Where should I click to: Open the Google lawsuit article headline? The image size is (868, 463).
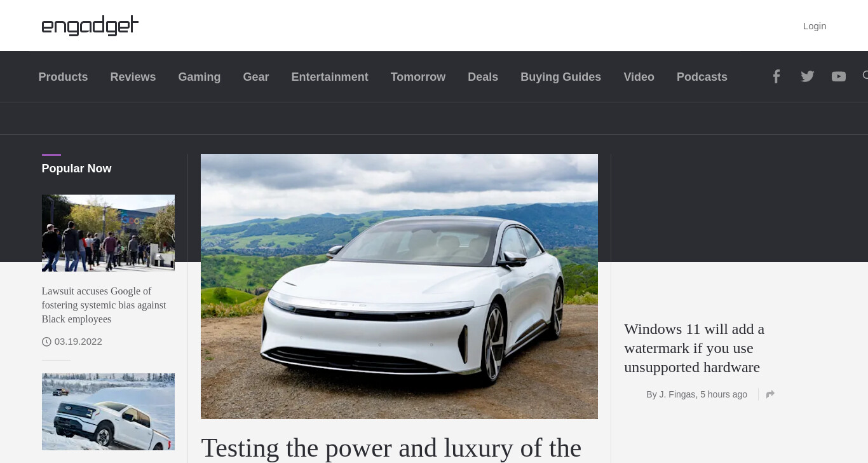104,305
